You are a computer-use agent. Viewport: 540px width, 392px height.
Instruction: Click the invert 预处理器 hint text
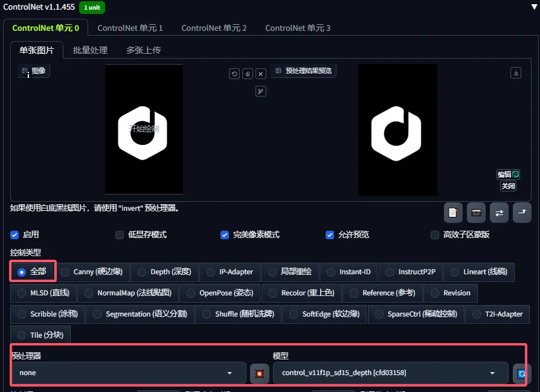click(94, 208)
